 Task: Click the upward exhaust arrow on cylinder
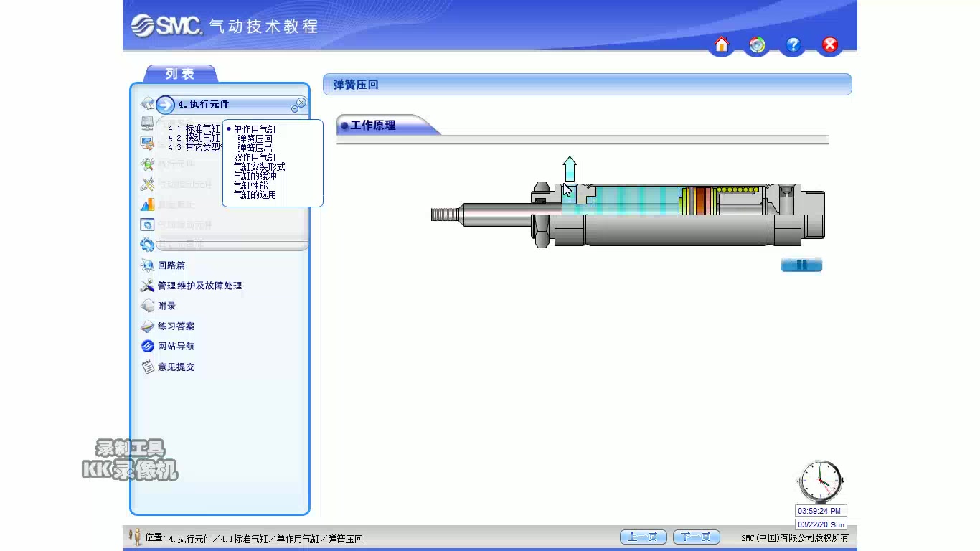(569, 169)
